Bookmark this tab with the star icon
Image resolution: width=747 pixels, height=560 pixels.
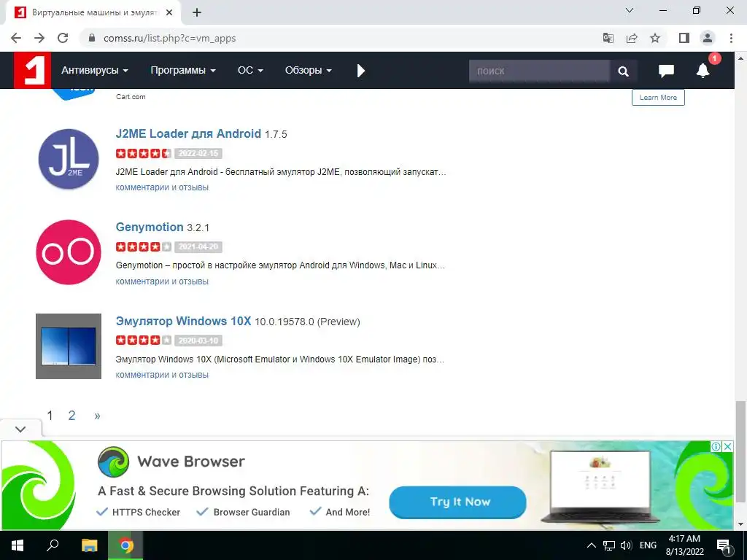pos(655,38)
